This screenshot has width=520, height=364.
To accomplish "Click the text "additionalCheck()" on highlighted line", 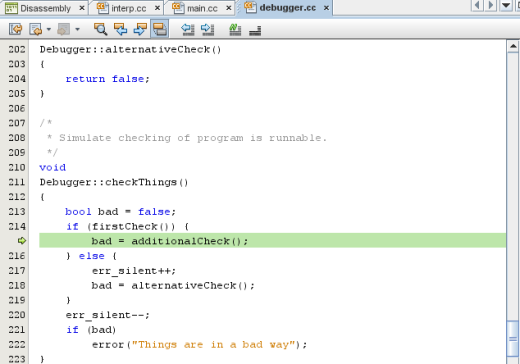I will tap(186, 241).
